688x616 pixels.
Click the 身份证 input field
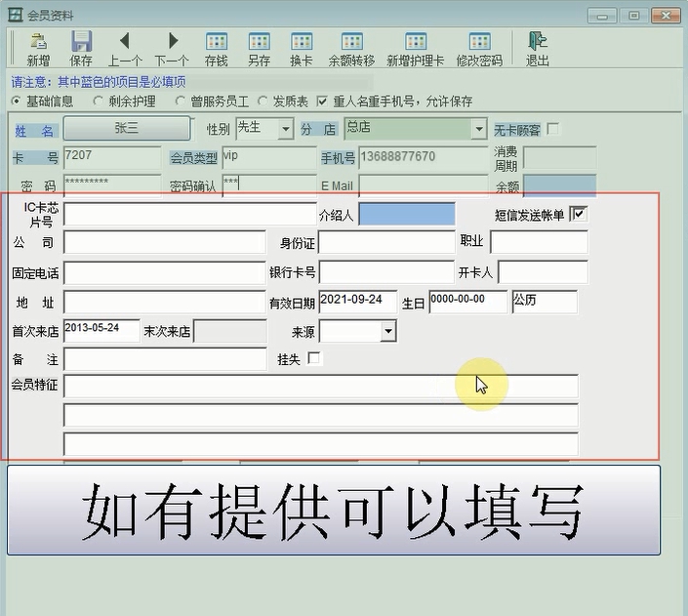[386, 242]
